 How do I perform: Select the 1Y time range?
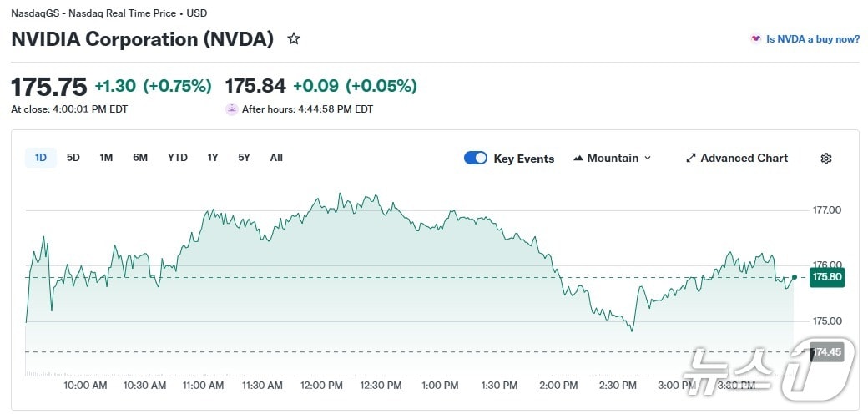213,158
